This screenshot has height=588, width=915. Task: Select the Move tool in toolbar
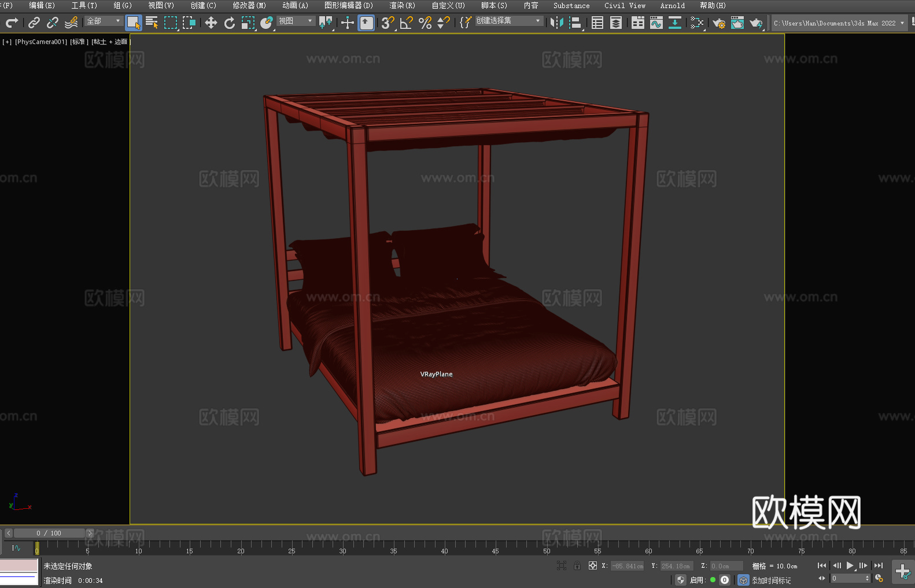(x=211, y=23)
